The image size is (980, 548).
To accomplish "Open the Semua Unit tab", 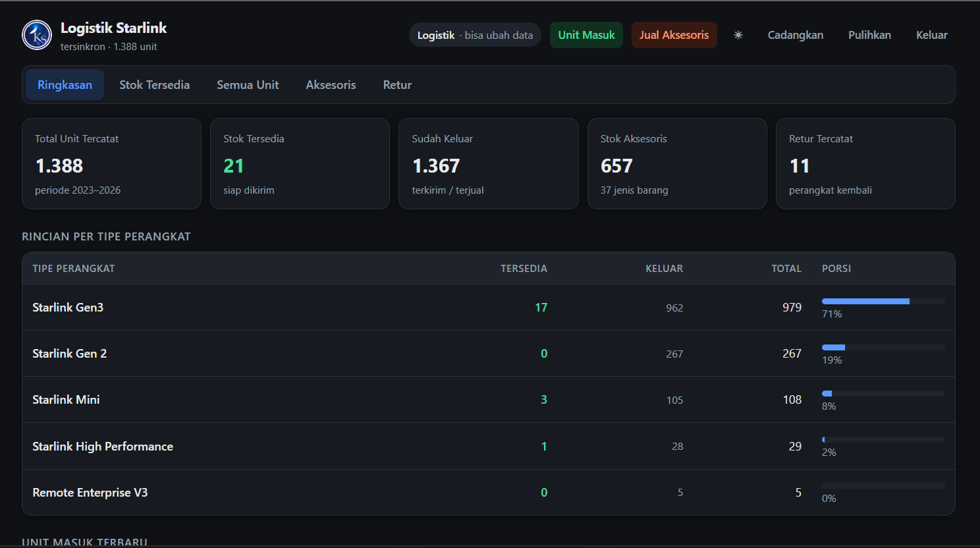I will (x=248, y=85).
